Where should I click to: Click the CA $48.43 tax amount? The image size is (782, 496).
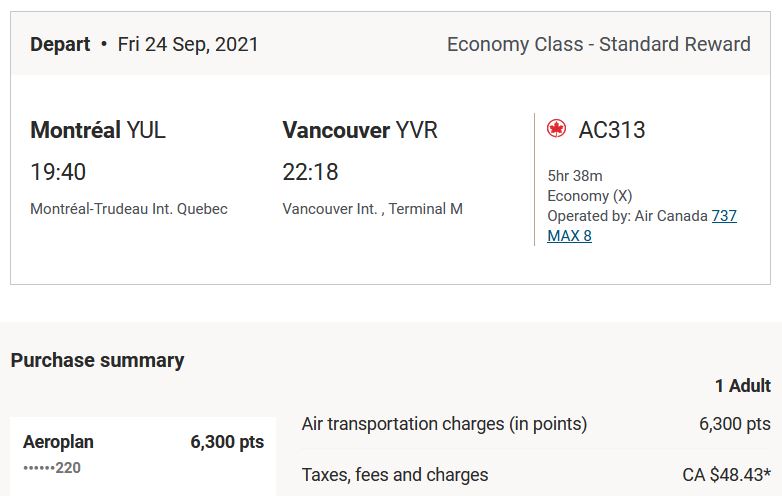(x=726, y=475)
